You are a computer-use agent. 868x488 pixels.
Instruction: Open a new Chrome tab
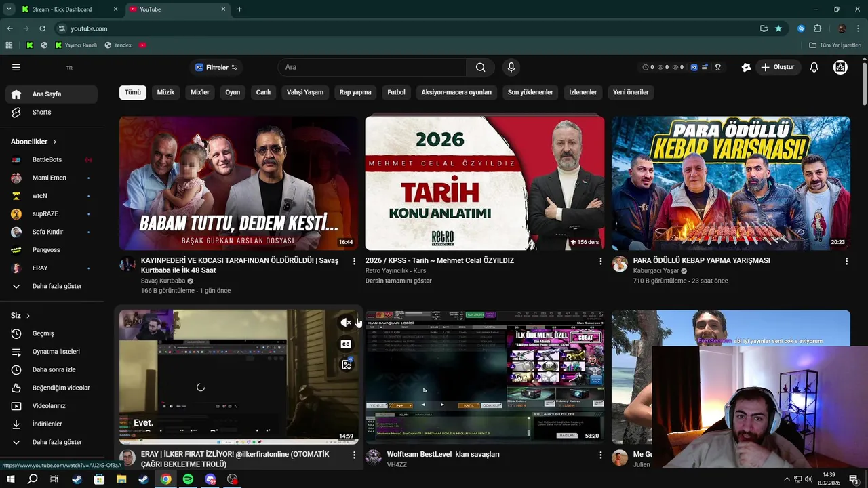tap(239, 9)
